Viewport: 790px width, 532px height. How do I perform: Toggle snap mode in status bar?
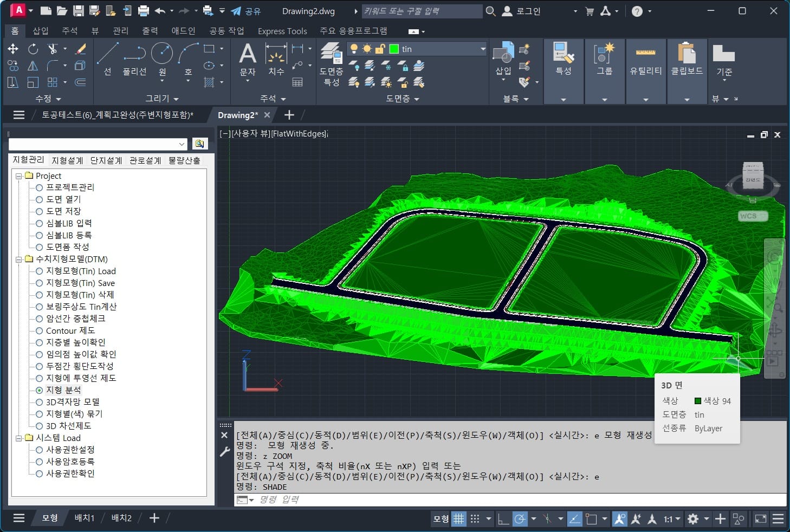point(475,518)
